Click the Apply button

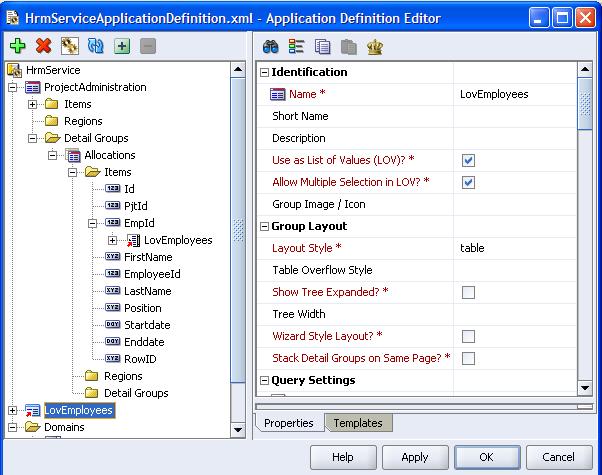pyautogui.click(x=414, y=457)
